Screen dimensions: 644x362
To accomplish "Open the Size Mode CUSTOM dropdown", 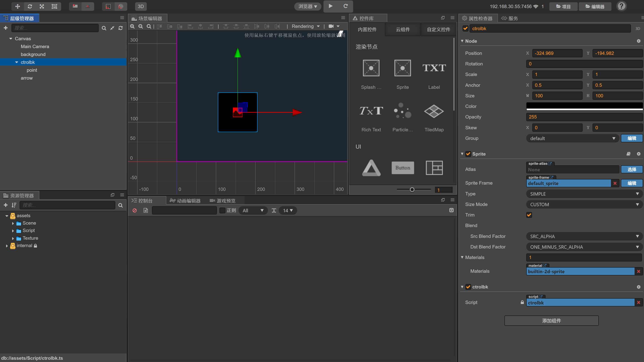I will (x=584, y=205).
